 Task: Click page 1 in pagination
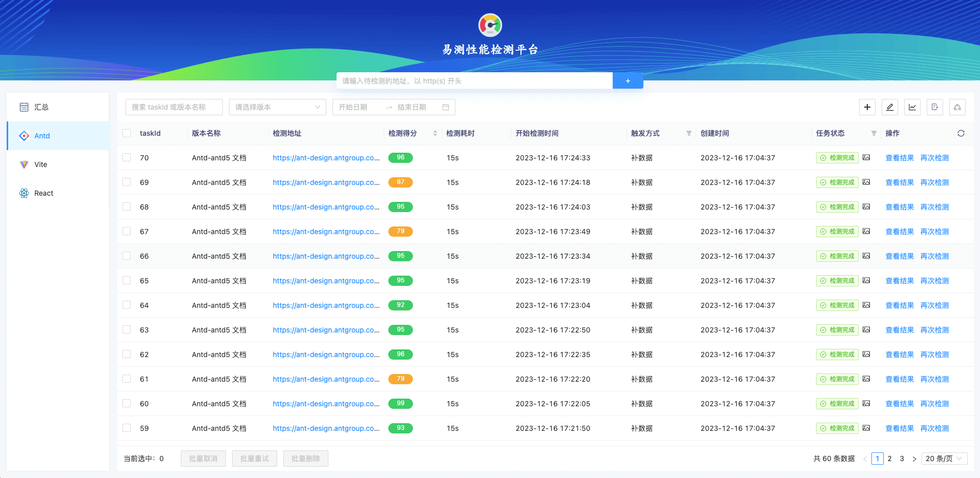tap(878, 459)
